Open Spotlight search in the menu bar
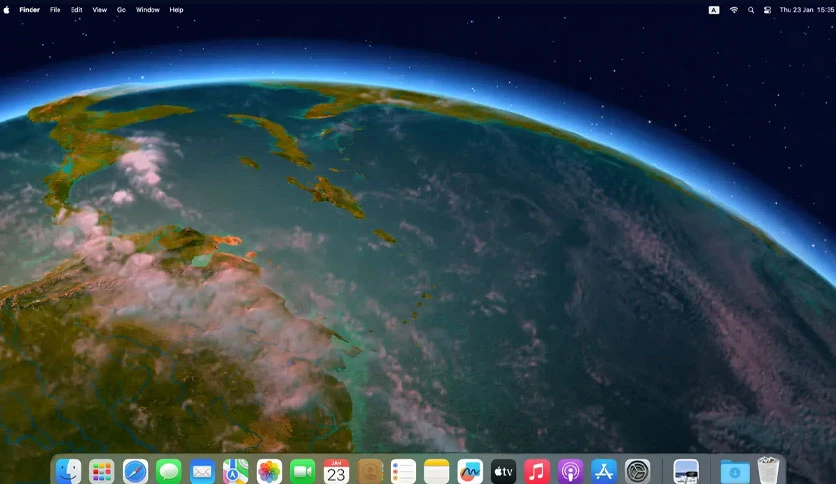This screenshot has width=836, height=484. 751,10
